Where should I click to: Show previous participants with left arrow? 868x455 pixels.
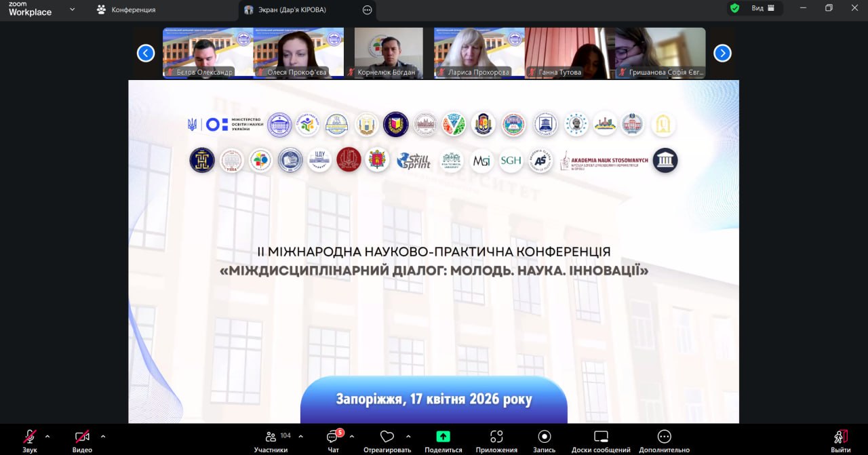[146, 53]
